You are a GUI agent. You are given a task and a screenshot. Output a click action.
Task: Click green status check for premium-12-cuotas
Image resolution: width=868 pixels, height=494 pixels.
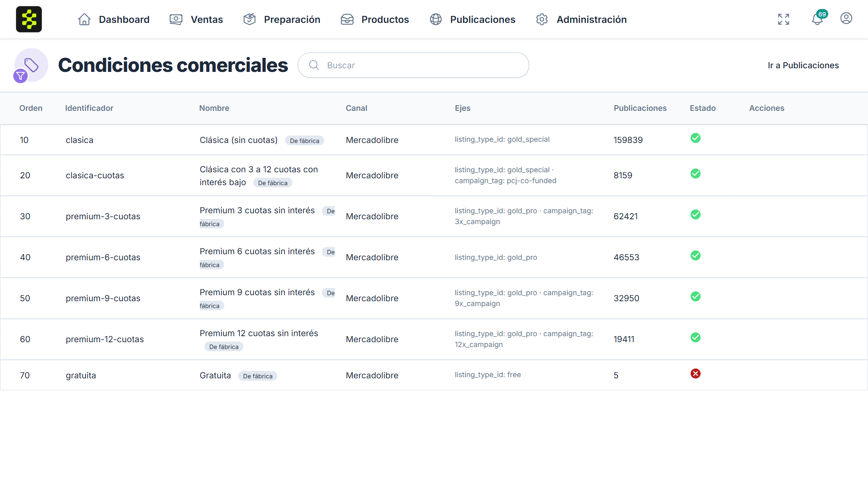click(696, 337)
